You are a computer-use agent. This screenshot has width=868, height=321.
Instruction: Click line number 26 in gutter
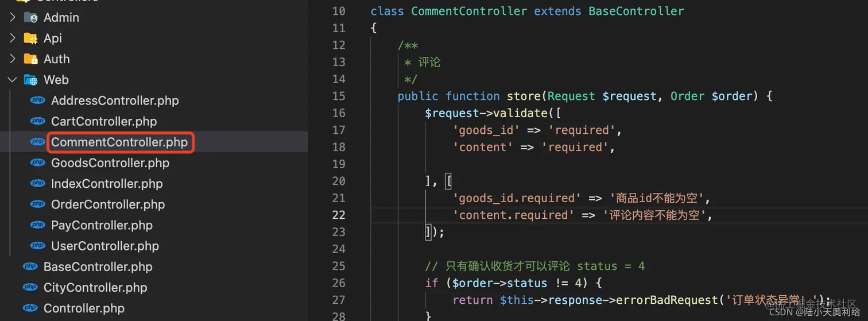pos(339,283)
